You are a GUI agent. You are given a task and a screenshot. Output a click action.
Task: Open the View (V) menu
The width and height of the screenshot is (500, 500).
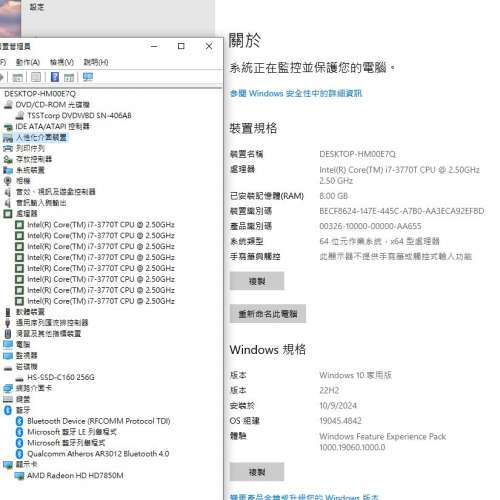(62, 62)
